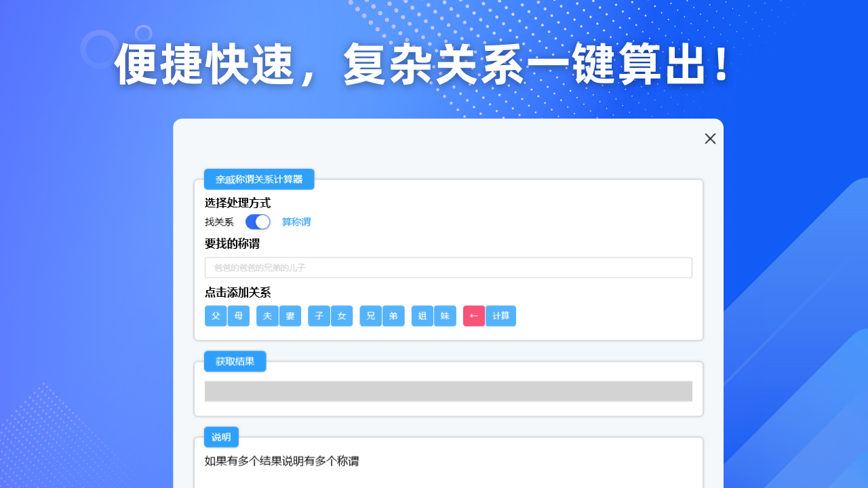
Task: Click the 获取结果 section label
Action: pyautogui.click(x=235, y=362)
